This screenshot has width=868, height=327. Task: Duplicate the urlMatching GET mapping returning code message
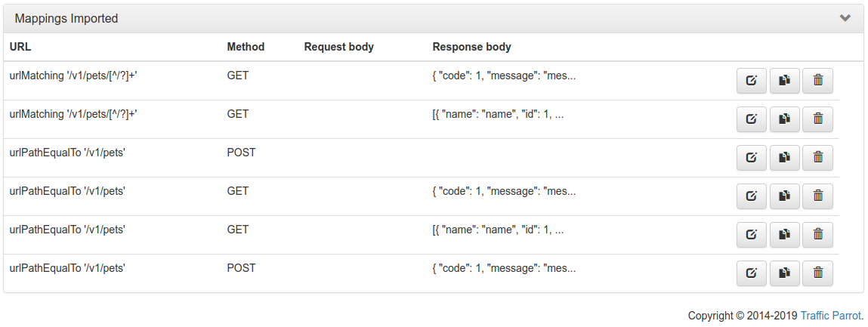click(x=784, y=80)
